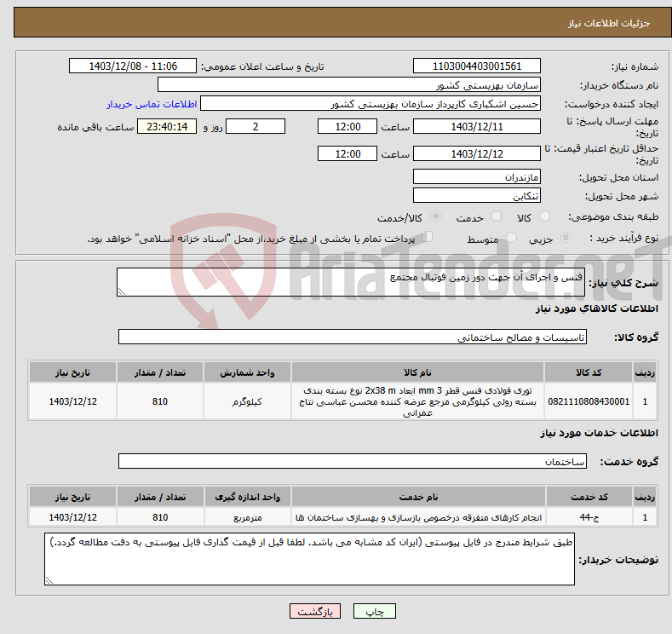The width and height of the screenshot is (672, 634).
Task: Click the response deadline date 1403/12/11
Action: 477,126
